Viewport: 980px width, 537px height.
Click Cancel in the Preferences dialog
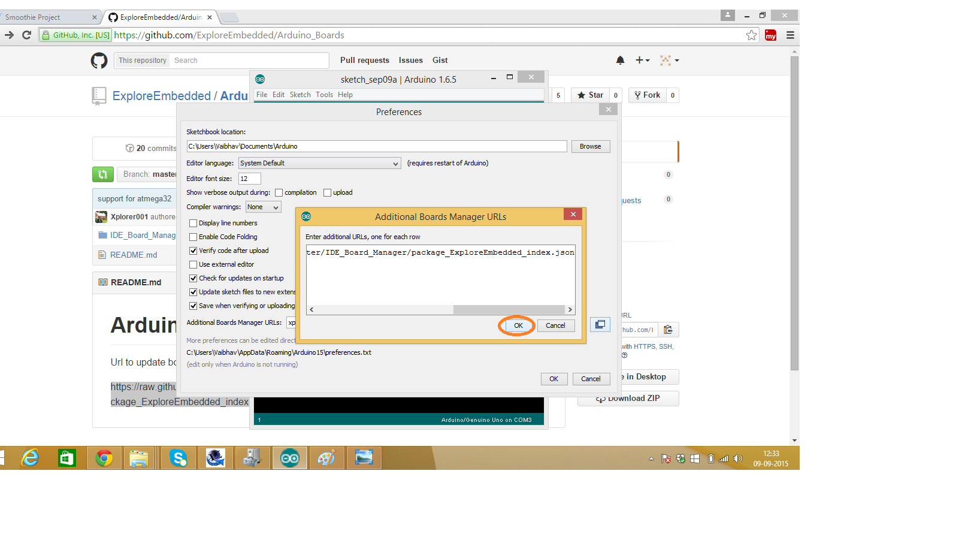[591, 379]
